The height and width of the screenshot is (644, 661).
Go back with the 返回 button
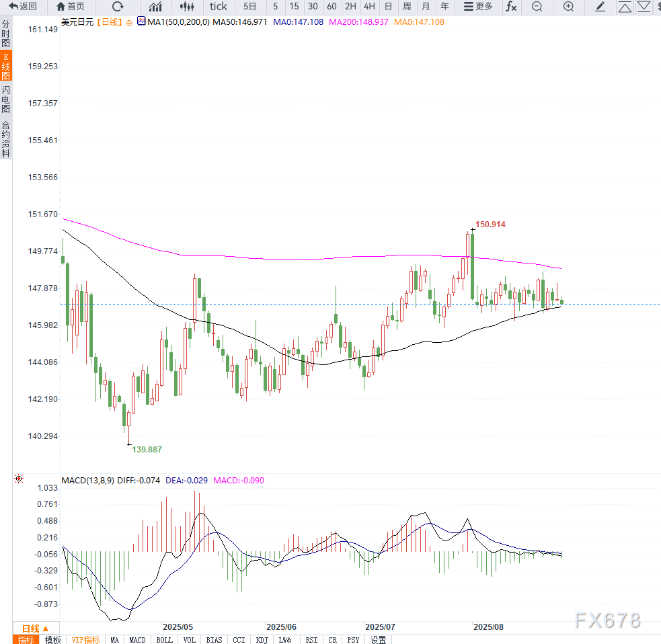(x=23, y=7)
